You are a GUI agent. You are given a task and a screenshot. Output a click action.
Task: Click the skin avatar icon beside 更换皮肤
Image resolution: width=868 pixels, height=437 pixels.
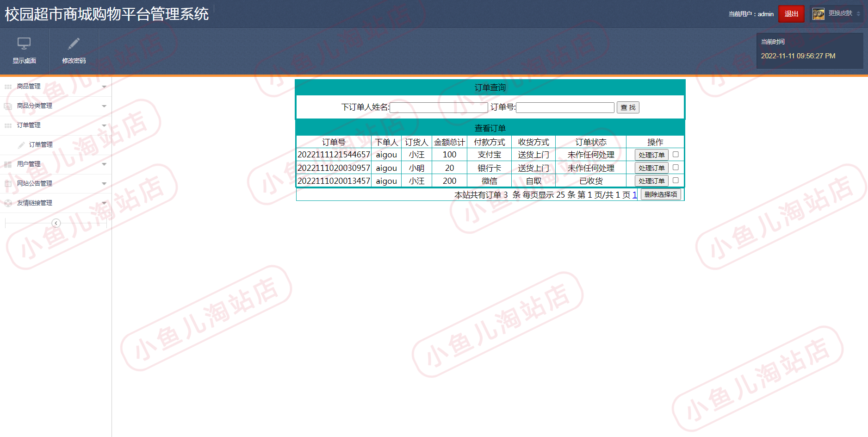click(x=818, y=14)
